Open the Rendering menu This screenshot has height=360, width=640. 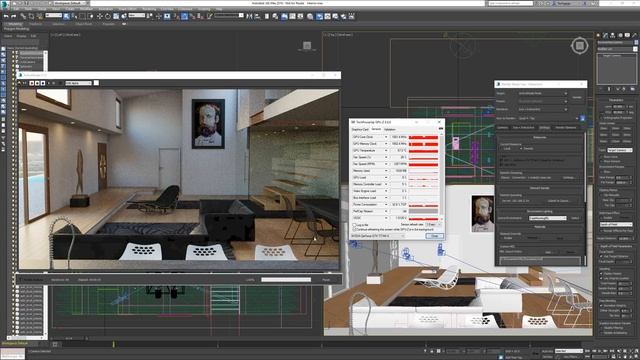pyautogui.click(x=149, y=9)
